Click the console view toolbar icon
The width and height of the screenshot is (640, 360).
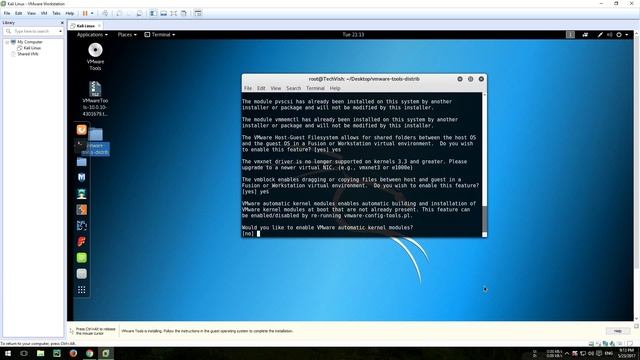(198, 13)
